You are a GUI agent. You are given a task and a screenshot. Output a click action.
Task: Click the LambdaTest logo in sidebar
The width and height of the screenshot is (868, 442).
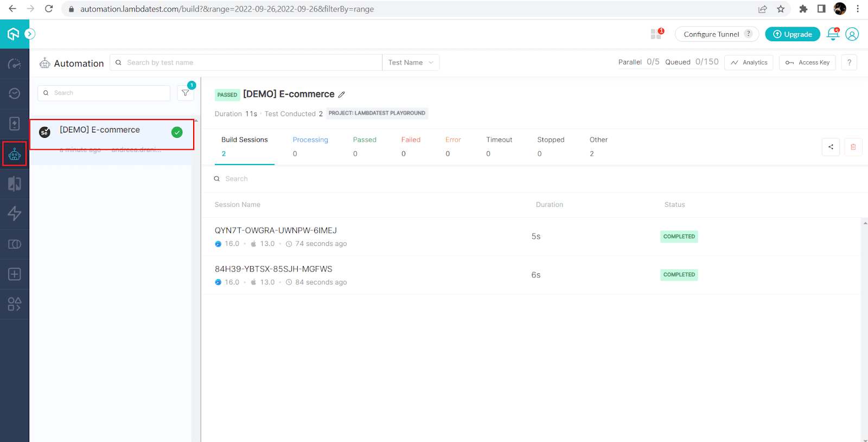click(13, 34)
